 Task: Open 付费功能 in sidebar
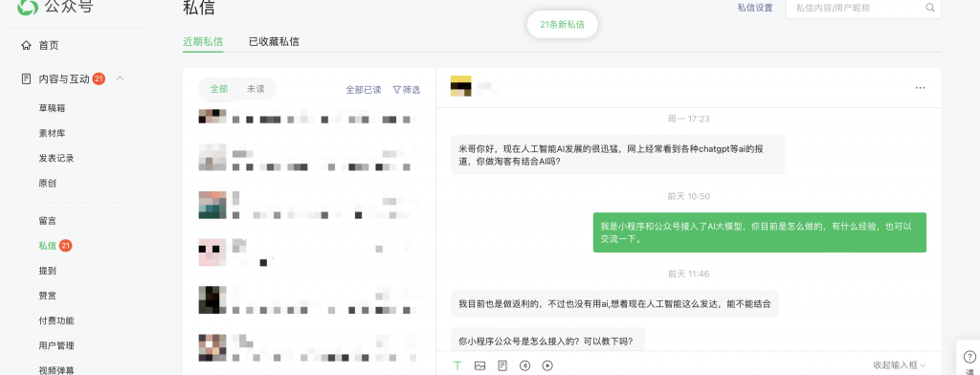[56, 320]
